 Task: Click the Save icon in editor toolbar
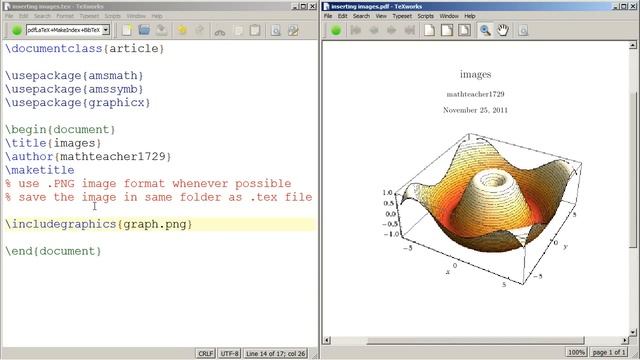click(162, 30)
